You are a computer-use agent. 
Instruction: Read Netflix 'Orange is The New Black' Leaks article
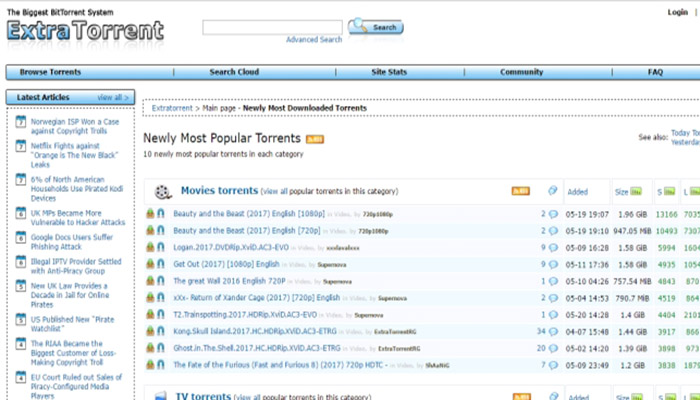click(x=74, y=155)
